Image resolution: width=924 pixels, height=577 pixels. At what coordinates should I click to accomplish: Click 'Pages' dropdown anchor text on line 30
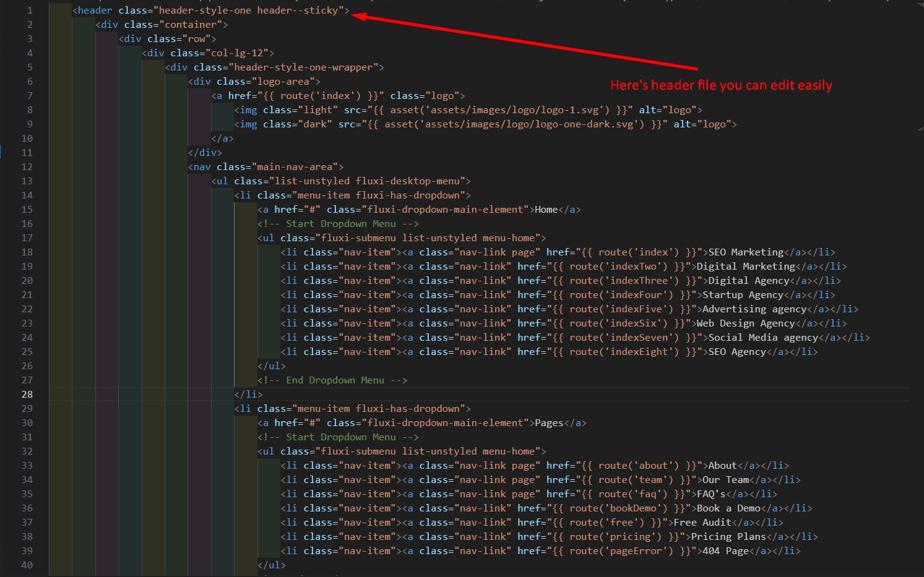tap(549, 423)
